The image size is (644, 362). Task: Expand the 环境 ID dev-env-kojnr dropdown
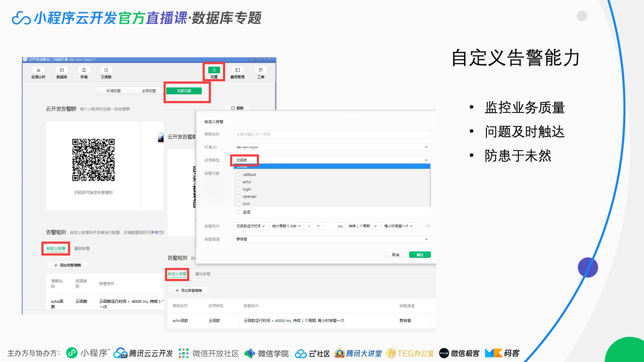332,147
